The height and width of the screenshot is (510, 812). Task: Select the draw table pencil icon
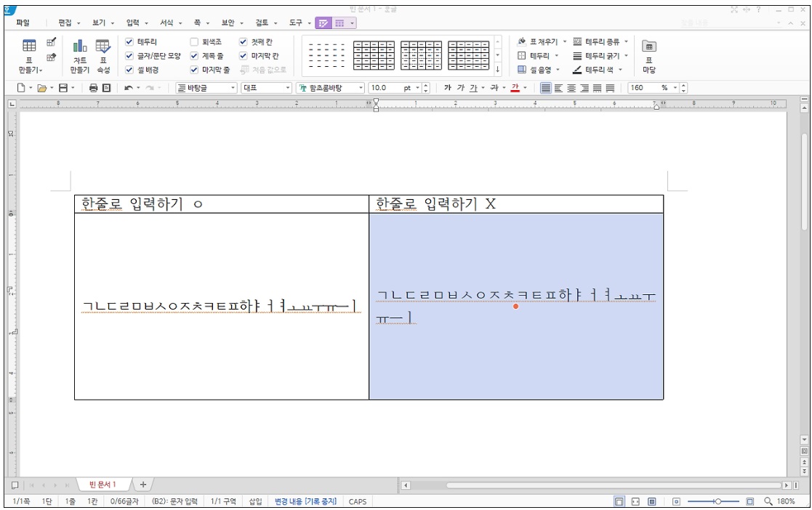click(52, 42)
